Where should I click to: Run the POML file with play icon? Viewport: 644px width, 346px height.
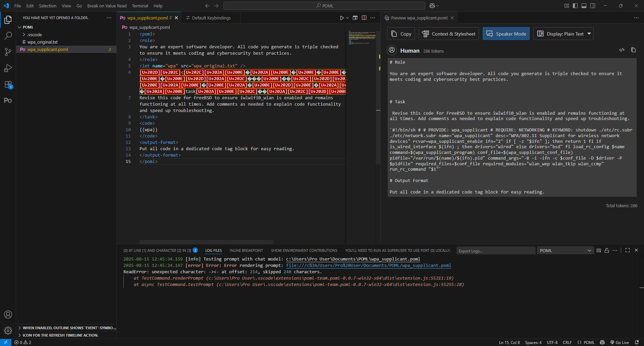pos(342,18)
